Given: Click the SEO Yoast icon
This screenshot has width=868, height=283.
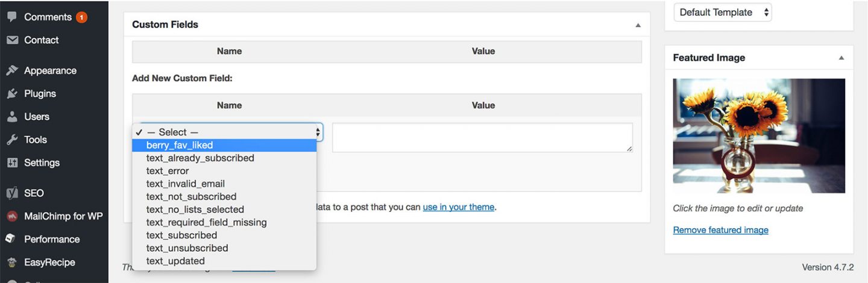Looking at the screenshot, I should pyautogui.click(x=11, y=193).
